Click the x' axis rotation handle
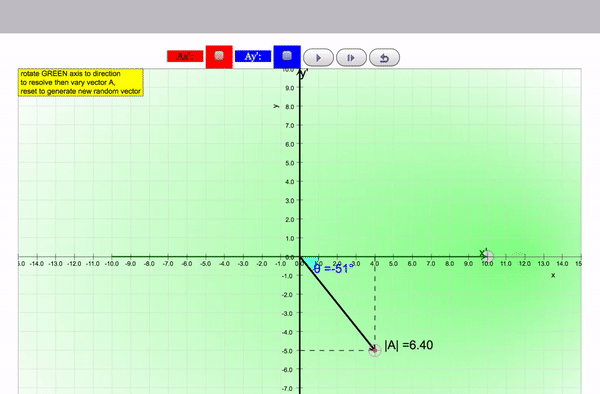This screenshot has width=600, height=394. [488, 257]
